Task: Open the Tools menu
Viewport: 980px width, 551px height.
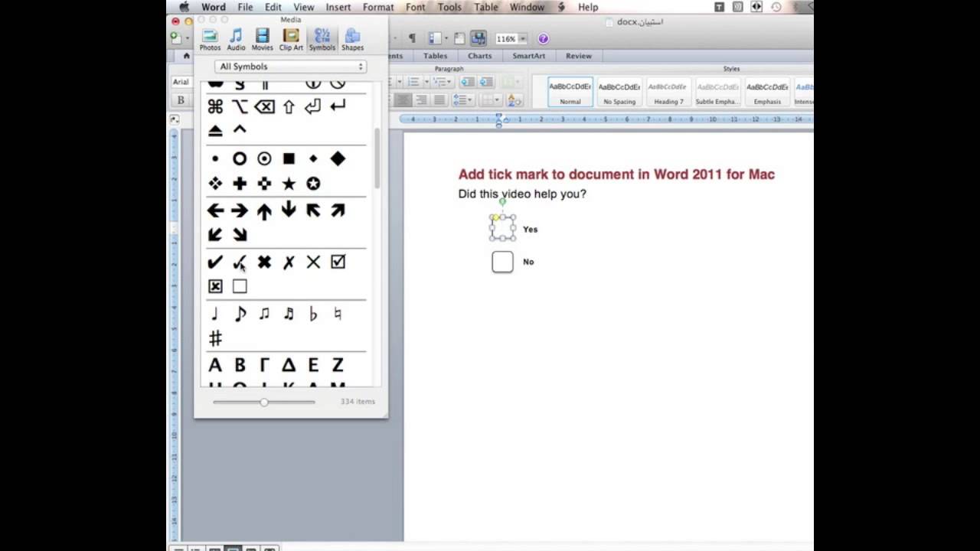Action: 449,7
